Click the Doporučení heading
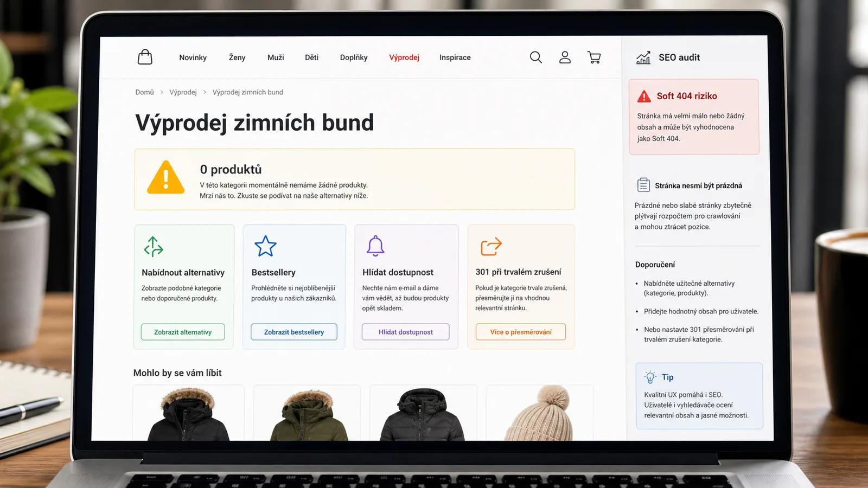This screenshot has height=488, width=868. [655, 265]
